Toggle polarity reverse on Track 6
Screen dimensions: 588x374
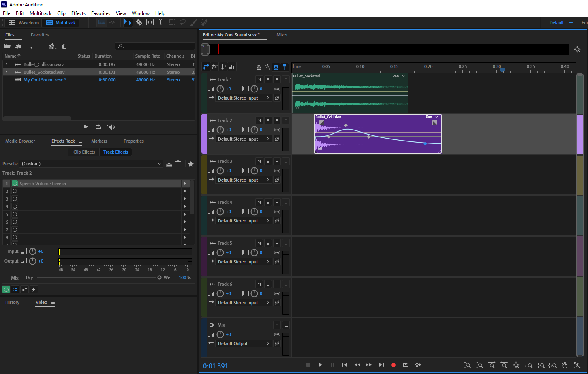[277, 303]
